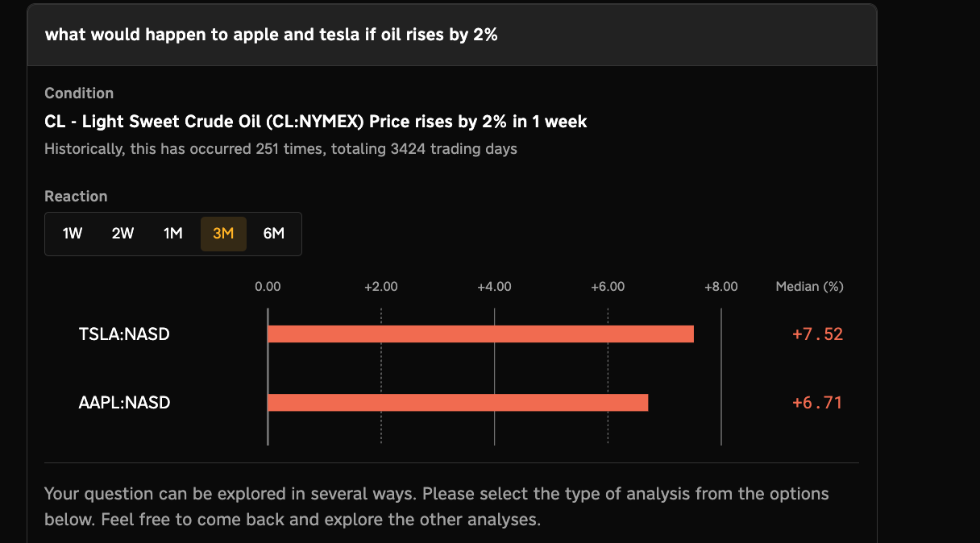Choose the 1M reaction timeframe
Image resolution: width=980 pixels, height=543 pixels.
coord(173,234)
